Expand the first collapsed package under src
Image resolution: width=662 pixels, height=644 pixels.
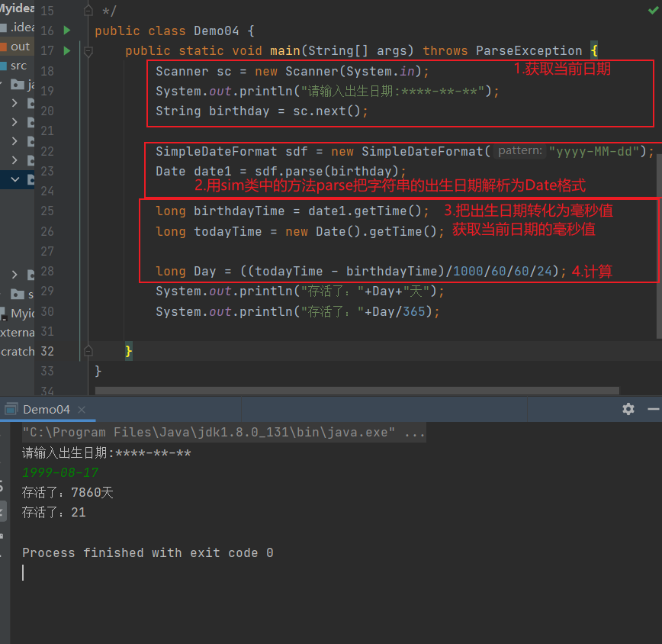click(x=14, y=102)
